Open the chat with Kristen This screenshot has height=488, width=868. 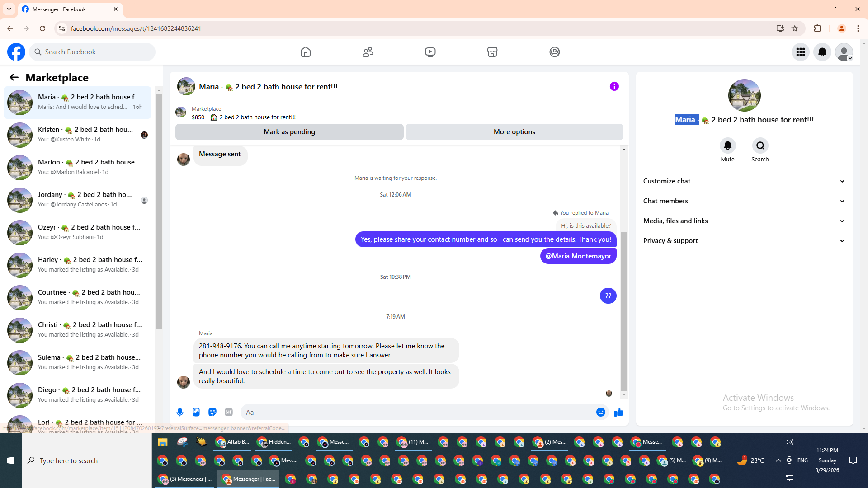coord(78,135)
